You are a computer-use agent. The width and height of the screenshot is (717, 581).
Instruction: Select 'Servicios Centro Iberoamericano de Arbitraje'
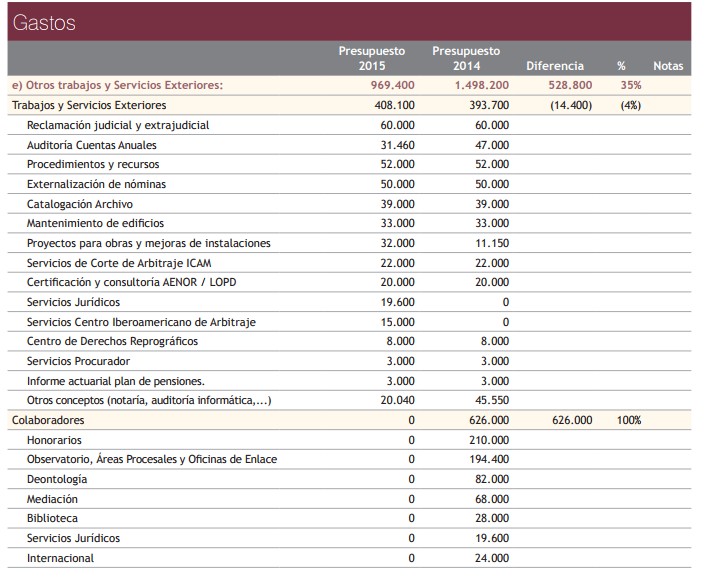(141, 322)
